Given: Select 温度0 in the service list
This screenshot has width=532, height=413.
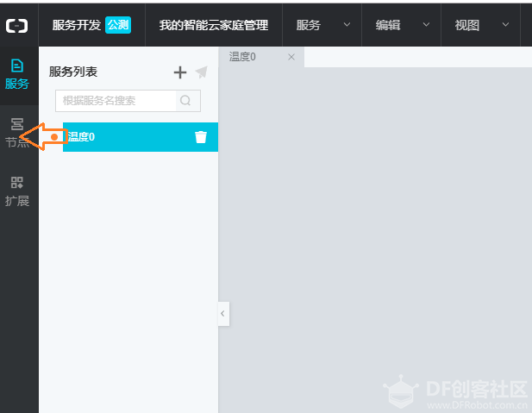Looking at the screenshot, I should point(141,137).
